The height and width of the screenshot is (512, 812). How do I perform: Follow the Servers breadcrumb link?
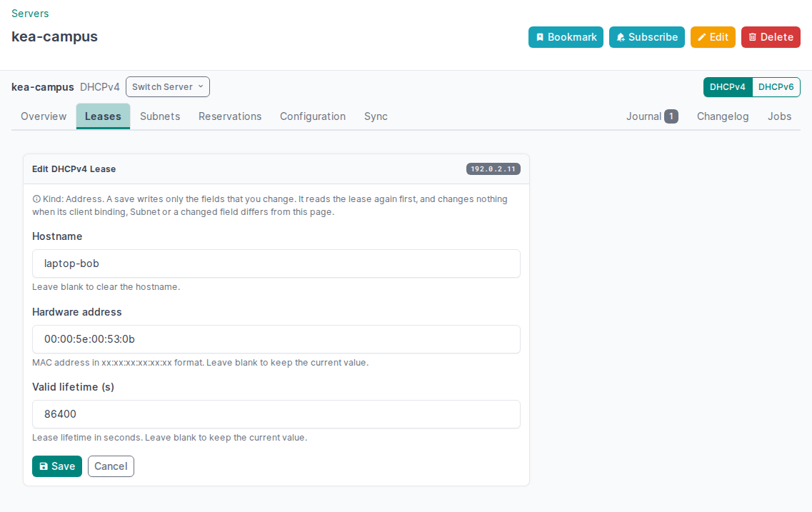coord(30,14)
